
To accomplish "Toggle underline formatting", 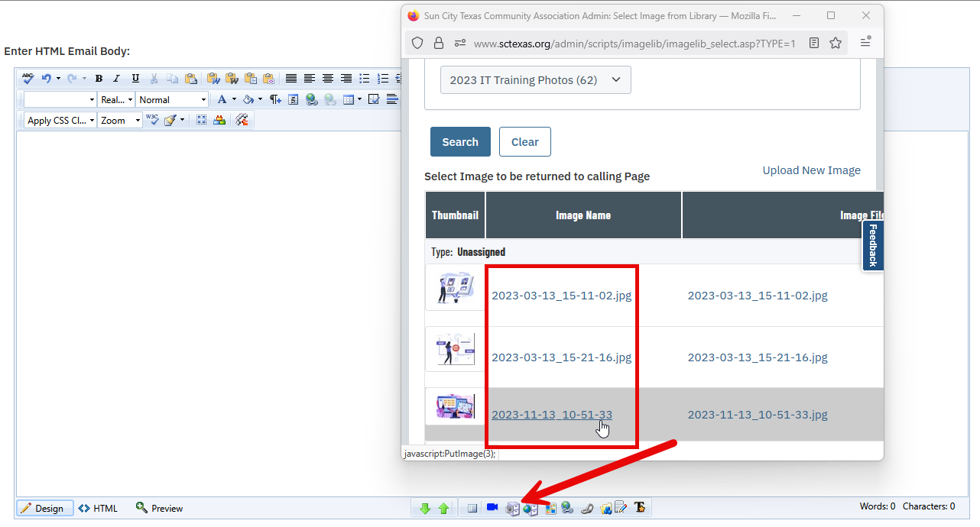I will tap(135, 79).
